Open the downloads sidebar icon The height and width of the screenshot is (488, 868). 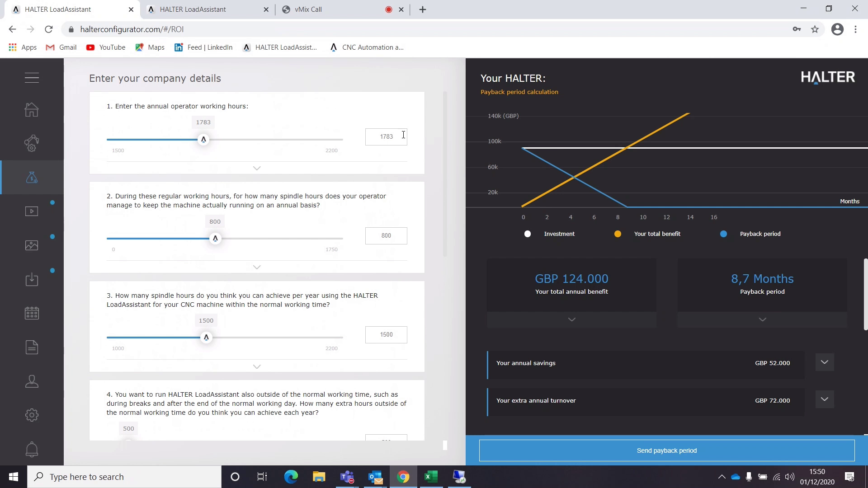32,279
